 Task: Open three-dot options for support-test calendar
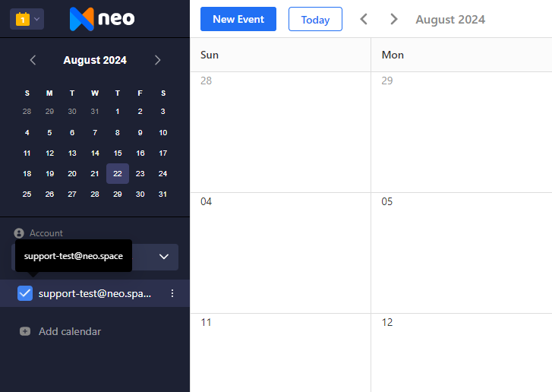pyautogui.click(x=172, y=293)
